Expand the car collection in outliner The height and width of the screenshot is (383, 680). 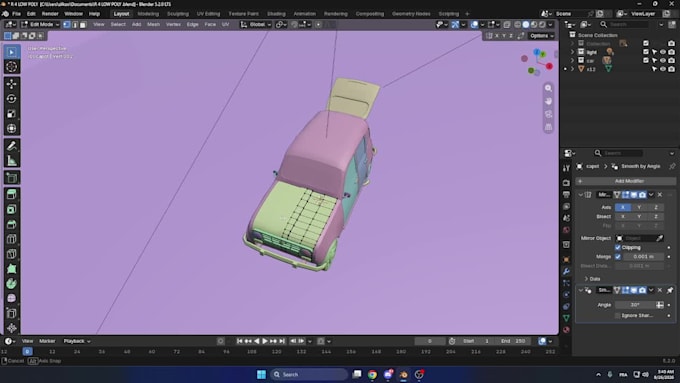click(572, 60)
